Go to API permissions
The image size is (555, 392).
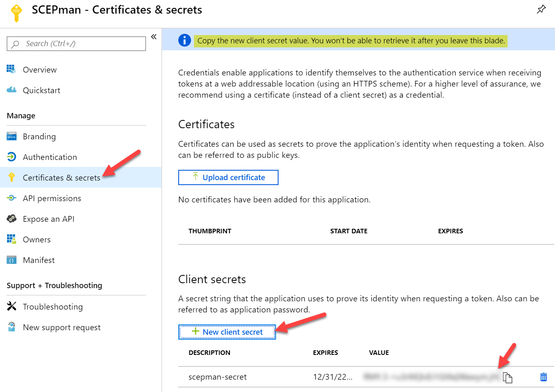(x=52, y=198)
